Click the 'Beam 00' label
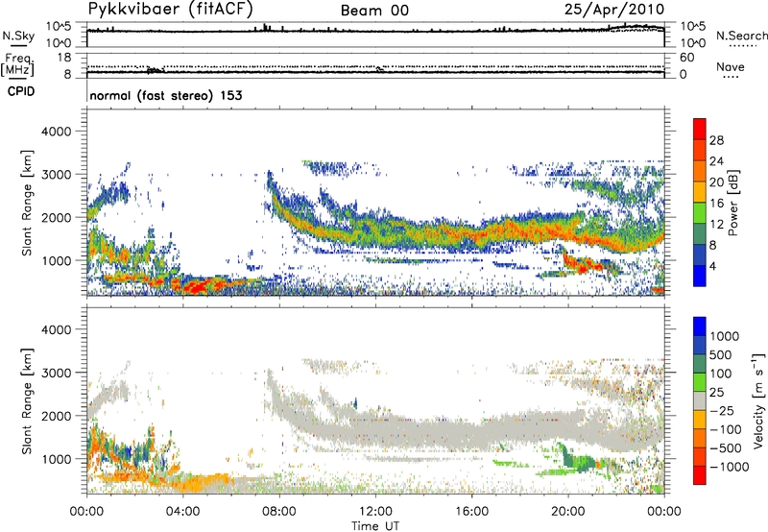The image size is (768, 532). (374, 11)
